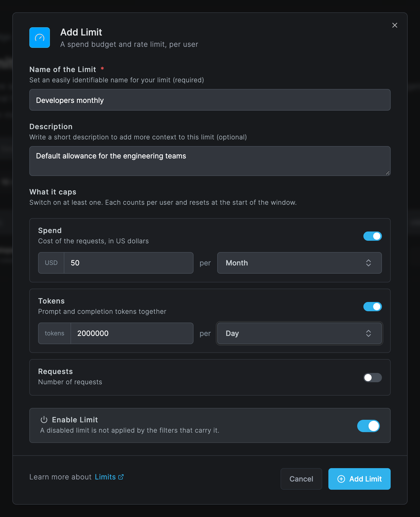This screenshot has width=420, height=517.
Task: Close the Add Limit dialog with the X
Action: coord(395,25)
